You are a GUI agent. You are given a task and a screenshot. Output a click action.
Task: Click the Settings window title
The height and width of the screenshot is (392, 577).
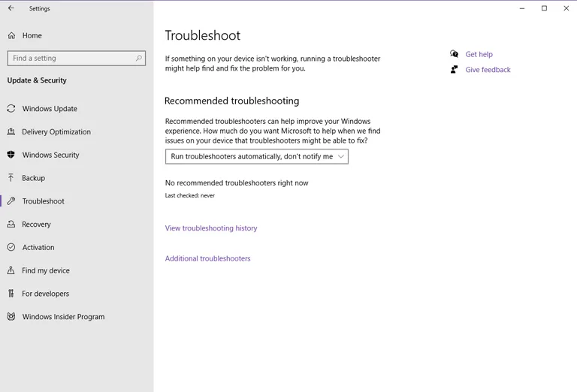tap(39, 8)
